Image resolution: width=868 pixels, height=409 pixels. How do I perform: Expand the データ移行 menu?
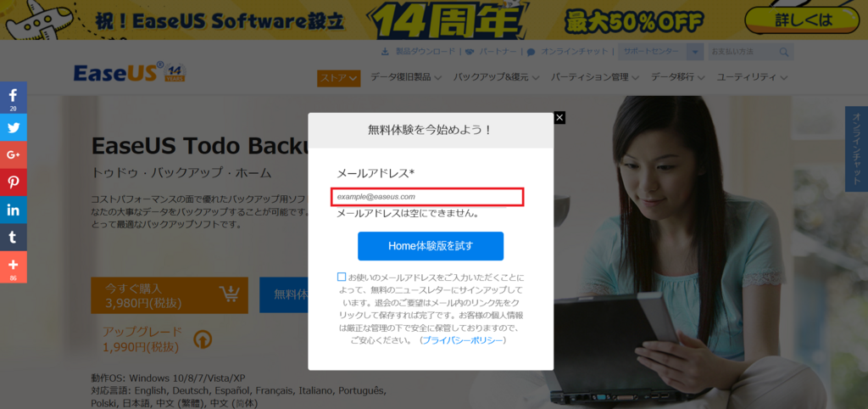677,77
